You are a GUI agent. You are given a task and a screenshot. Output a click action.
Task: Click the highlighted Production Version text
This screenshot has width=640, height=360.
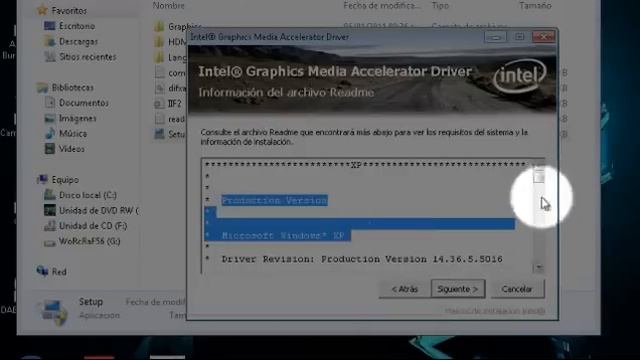point(274,200)
